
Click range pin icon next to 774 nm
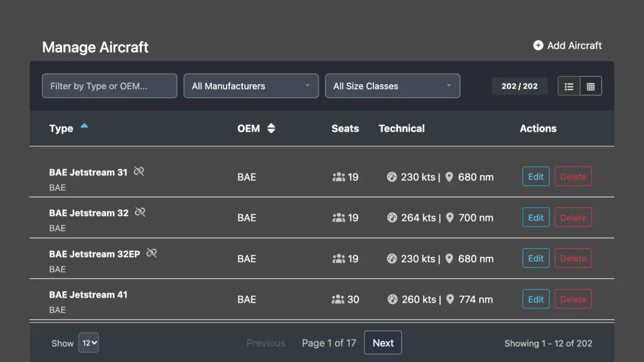tap(450, 300)
